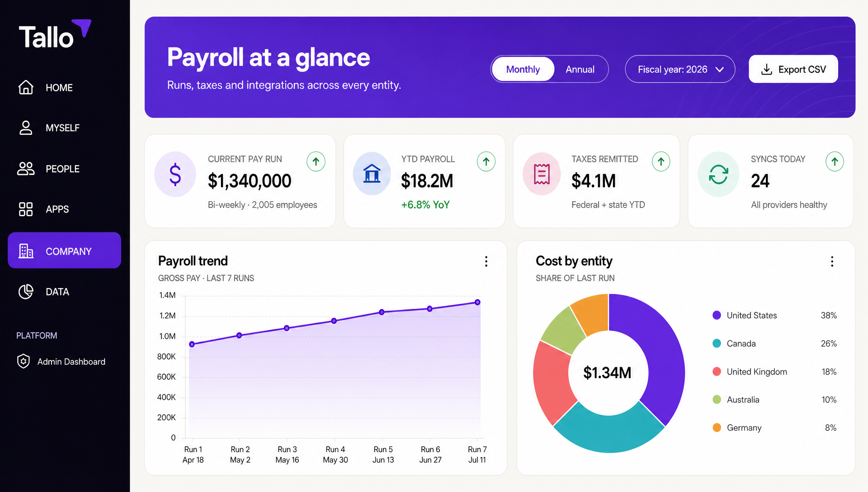Open the People section
The height and width of the screenshot is (492, 868).
(x=64, y=169)
